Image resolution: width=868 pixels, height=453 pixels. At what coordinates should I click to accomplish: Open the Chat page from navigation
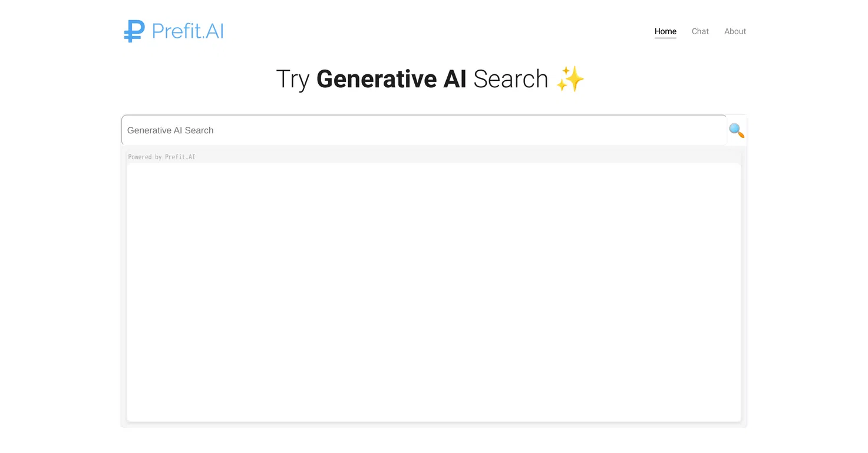click(x=700, y=31)
